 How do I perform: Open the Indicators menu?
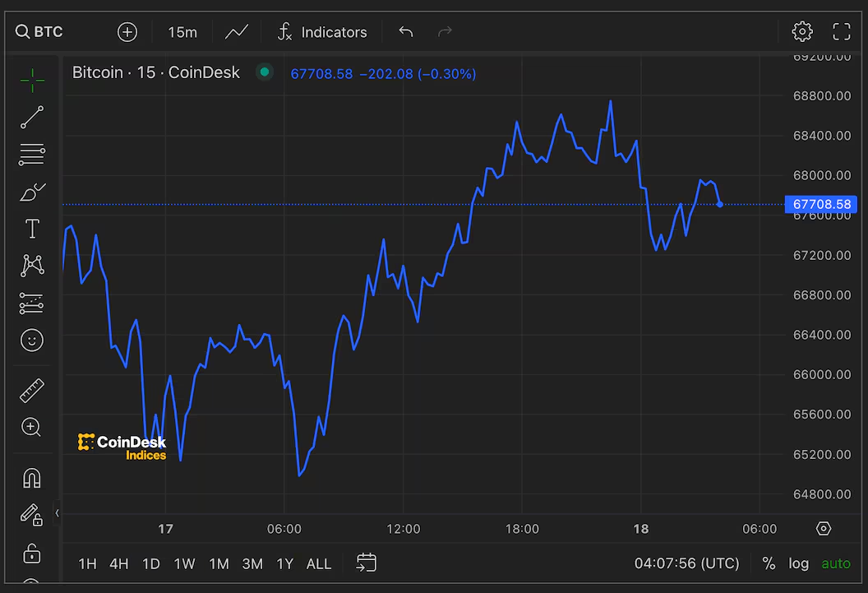pyautogui.click(x=322, y=32)
